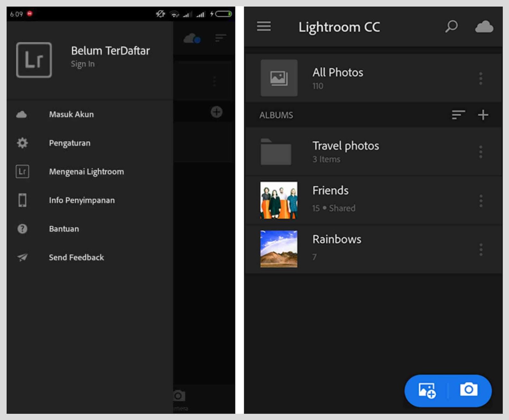Viewport: 509px width, 420px height.
Task: Open All Photos three-dot options
Action: 481,78
